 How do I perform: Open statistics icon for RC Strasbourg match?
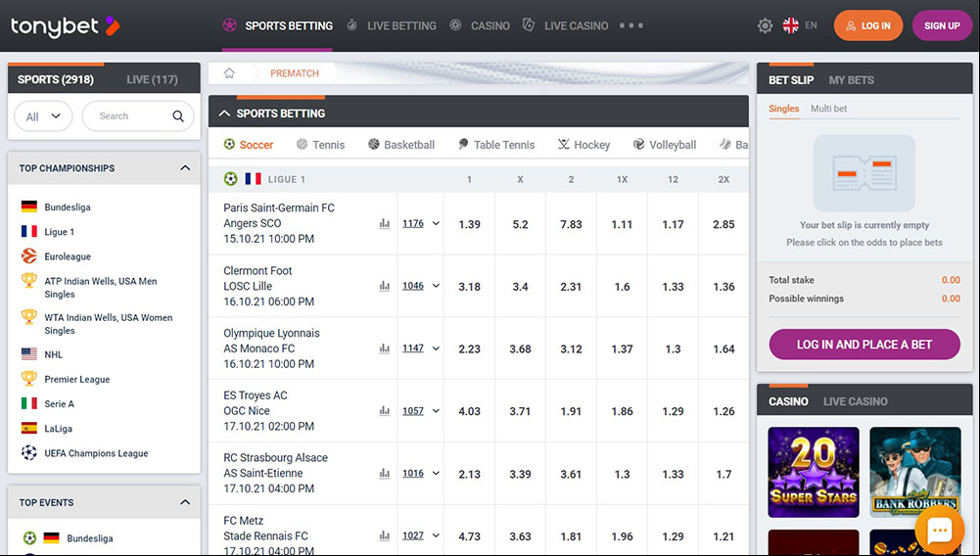385,474
